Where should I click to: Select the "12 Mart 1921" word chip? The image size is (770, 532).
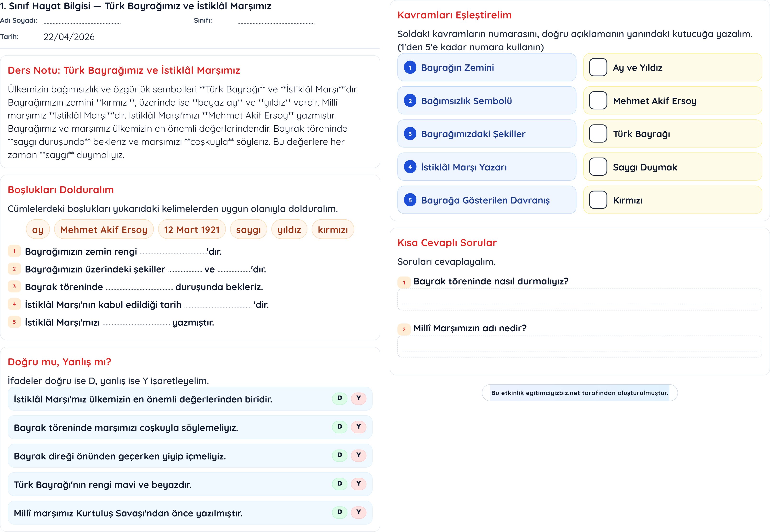(x=192, y=229)
